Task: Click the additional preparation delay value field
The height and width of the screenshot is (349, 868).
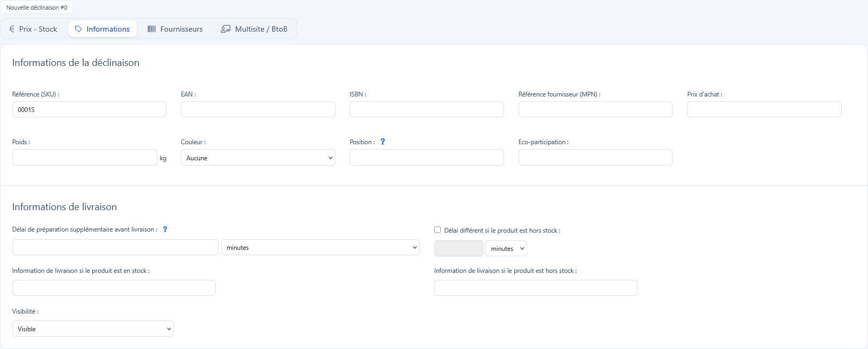Action: pos(115,247)
